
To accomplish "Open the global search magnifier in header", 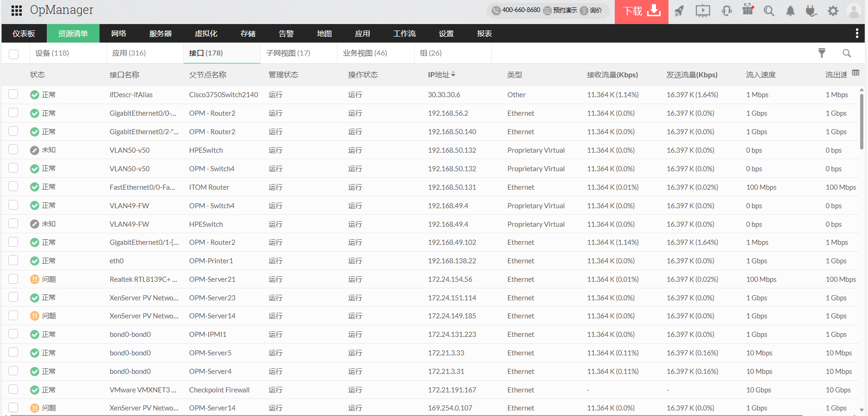I will pyautogui.click(x=769, y=11).
